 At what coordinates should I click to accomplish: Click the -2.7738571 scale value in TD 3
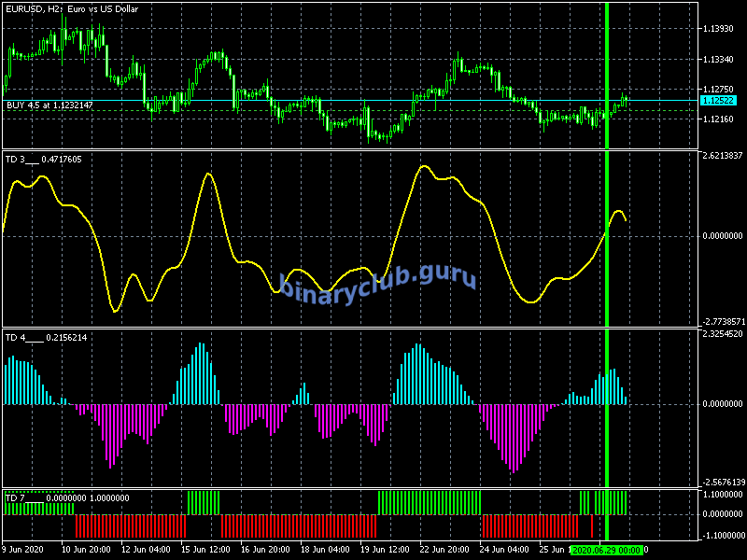(x=722, y=320)
